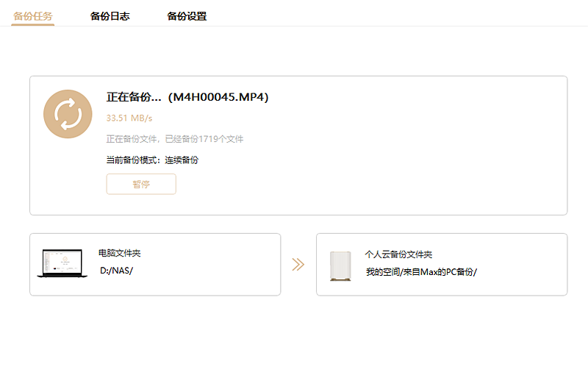Switch to the 备份日志 tab
Screen dimensions: 588x375
[110, 16]
